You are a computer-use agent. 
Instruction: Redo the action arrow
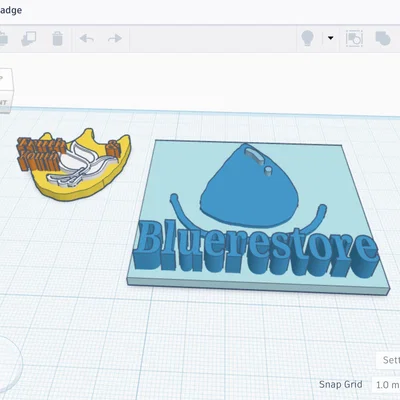115,38
